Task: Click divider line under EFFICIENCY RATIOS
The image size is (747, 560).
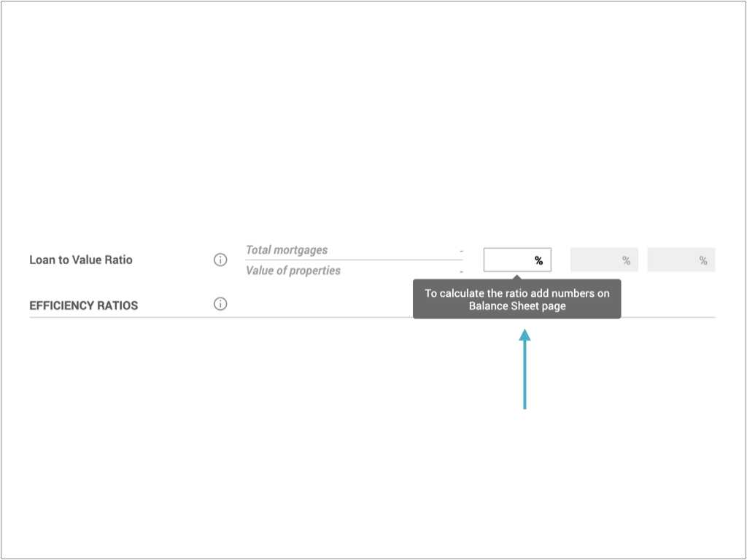Action: click(x=372, y=317)
